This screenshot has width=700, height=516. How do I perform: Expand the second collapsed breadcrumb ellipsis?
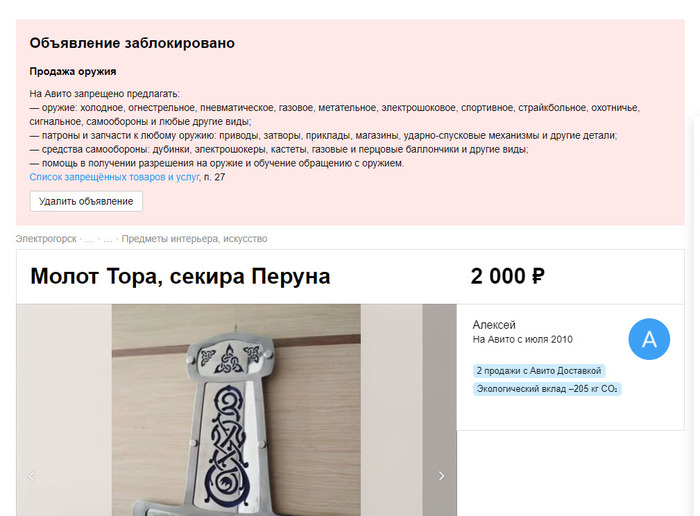pos(108,239)
